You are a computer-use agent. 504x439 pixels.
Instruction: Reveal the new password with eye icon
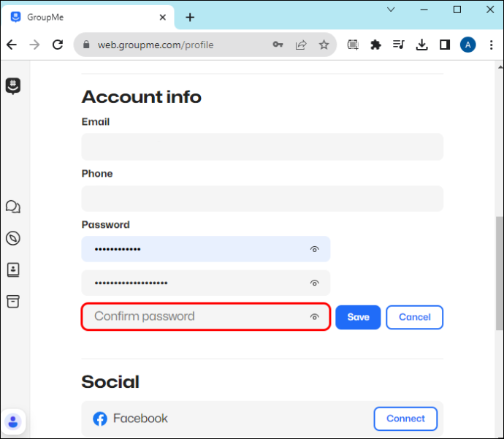314,283
